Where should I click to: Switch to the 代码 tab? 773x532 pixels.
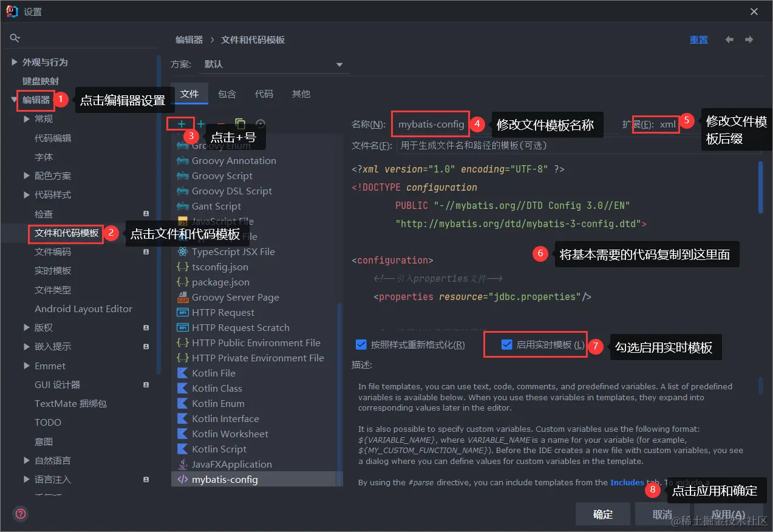[264, 94]
